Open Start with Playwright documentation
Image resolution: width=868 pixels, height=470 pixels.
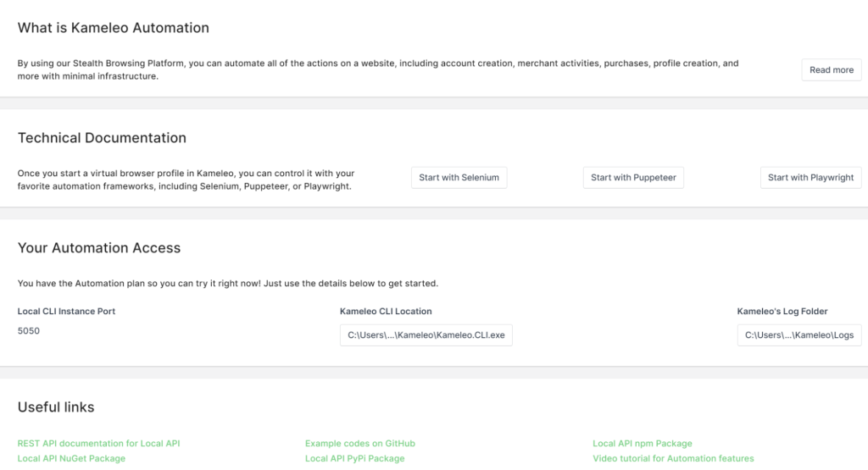point(810,178)
